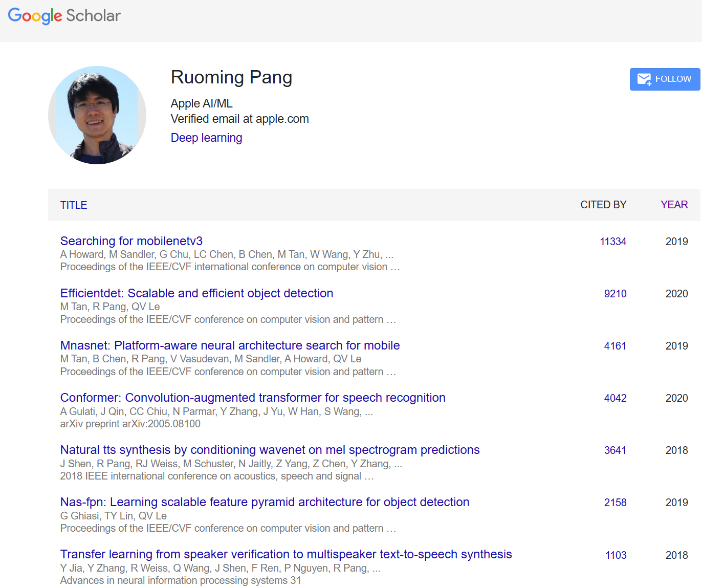
Task: View 11334 citations for mobilenetv3
Action: (613, 242)
